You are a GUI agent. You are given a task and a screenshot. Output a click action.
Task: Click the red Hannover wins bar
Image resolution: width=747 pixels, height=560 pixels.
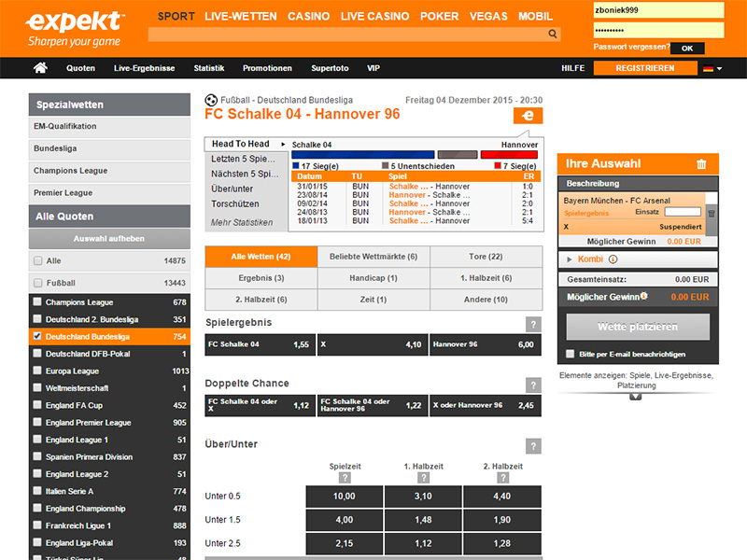tap(509, 155)
